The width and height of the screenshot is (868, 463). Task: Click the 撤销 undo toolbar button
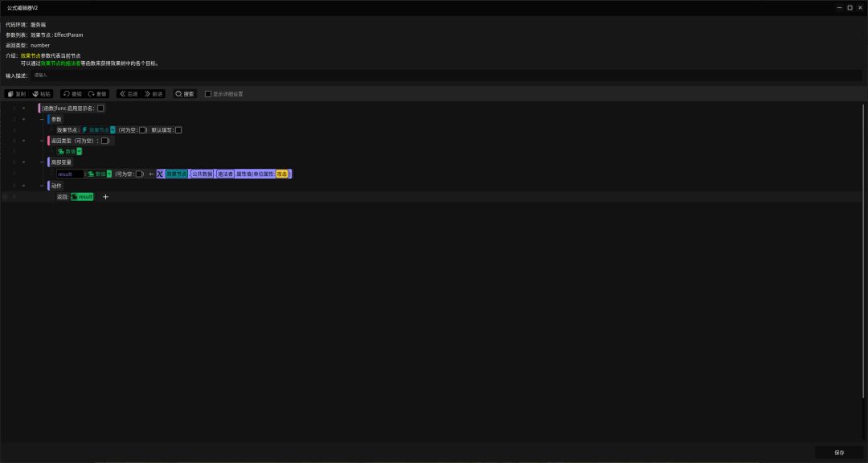click(x=72, y=94)
